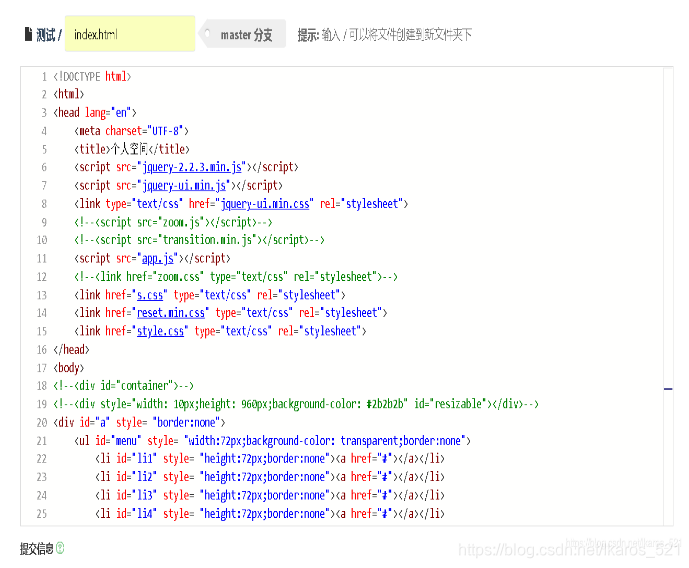Open s.css link on line 13
This screenshot has width=689, height=568.
150,295
